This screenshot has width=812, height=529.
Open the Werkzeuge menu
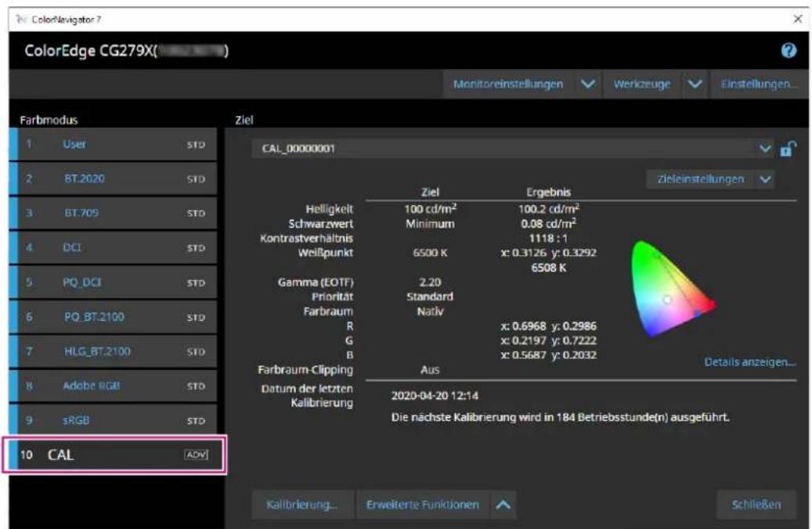[641, 84]
